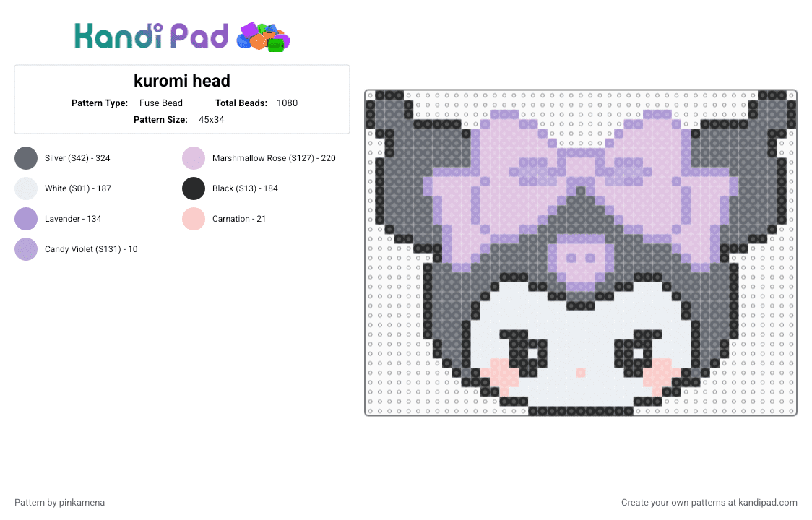
Task: Click the 'Fuse Bead' value
Action: coord(161,103)
